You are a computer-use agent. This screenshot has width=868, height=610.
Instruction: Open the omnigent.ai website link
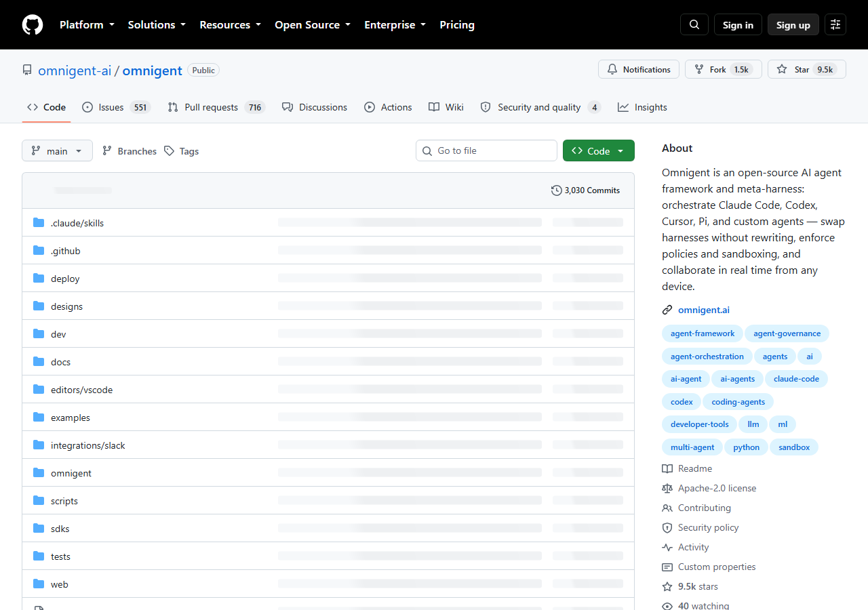point(704,310)
